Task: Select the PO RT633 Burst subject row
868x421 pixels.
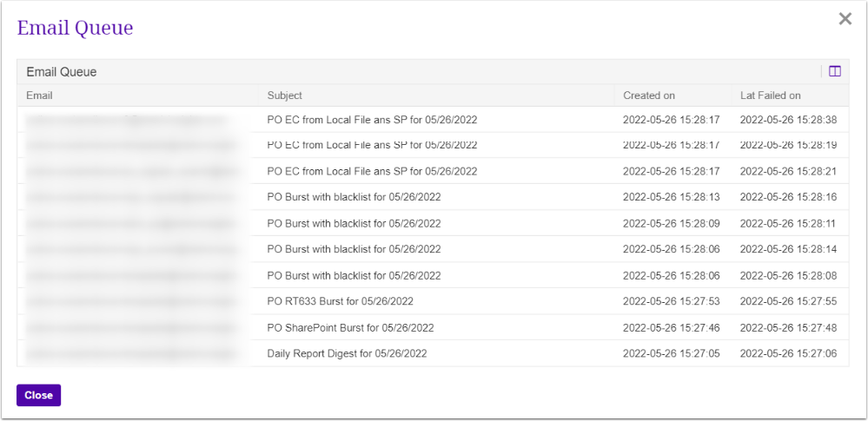Action: (340, 301)
